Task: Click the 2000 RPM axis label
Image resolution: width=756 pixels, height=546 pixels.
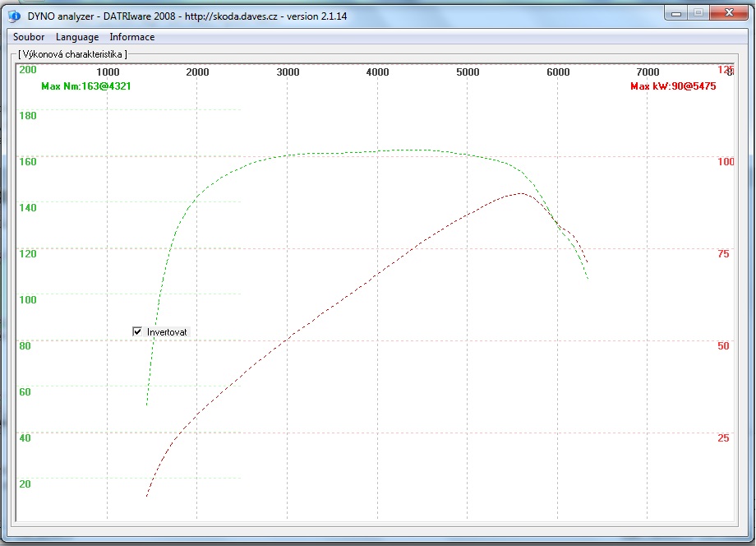Action: (197, 72)
